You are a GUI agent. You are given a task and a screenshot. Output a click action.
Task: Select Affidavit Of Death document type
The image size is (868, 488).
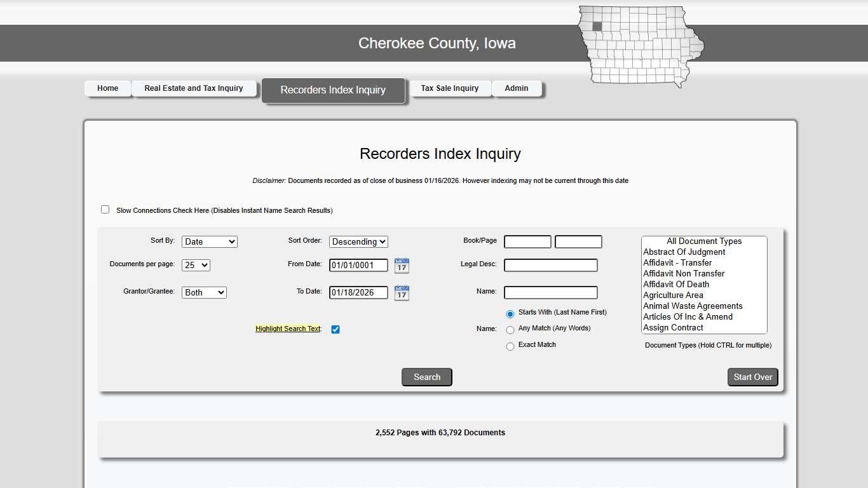pyautogui.click(x=675, y=284)
